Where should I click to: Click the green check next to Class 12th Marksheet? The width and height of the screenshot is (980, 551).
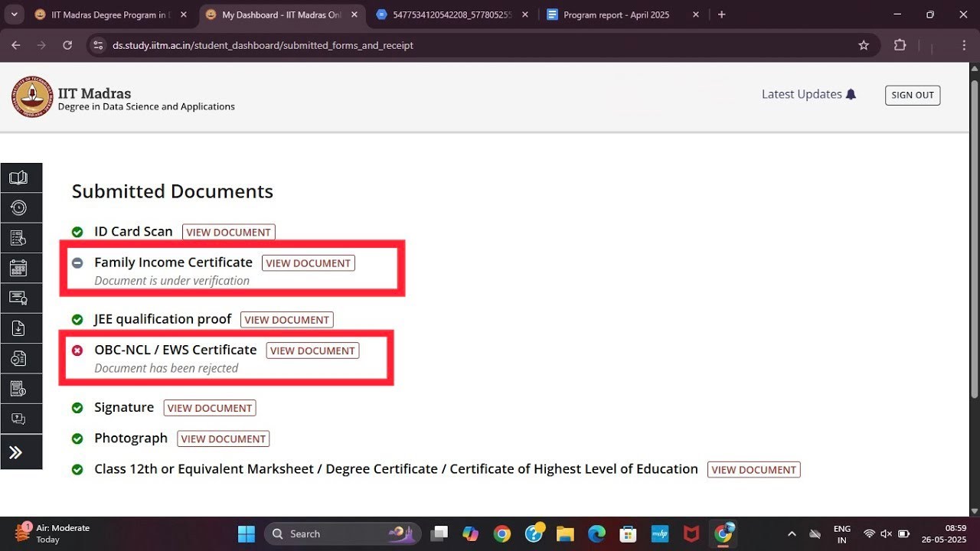tap(77, 470)
